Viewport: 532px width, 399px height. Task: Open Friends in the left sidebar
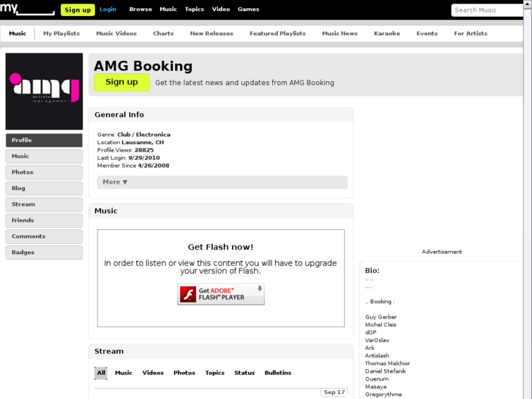pos(44,220)
